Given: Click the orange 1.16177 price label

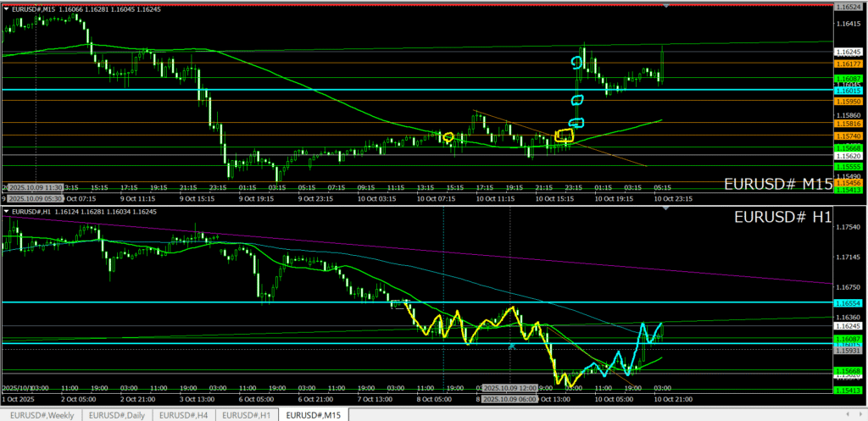Looking at the screenshot, I should [x=848, y=64].
